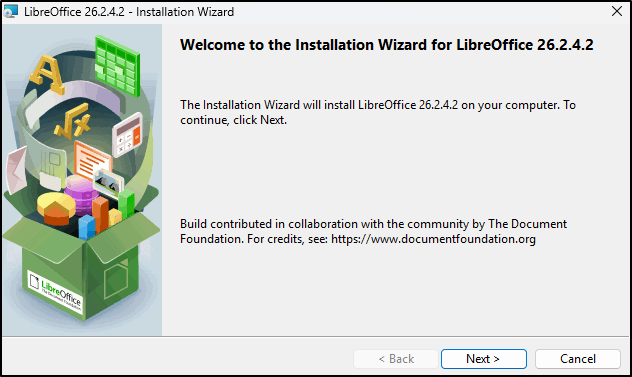Click the disabled < Back button
Viewport: 632px width, 377px height.
396,359
